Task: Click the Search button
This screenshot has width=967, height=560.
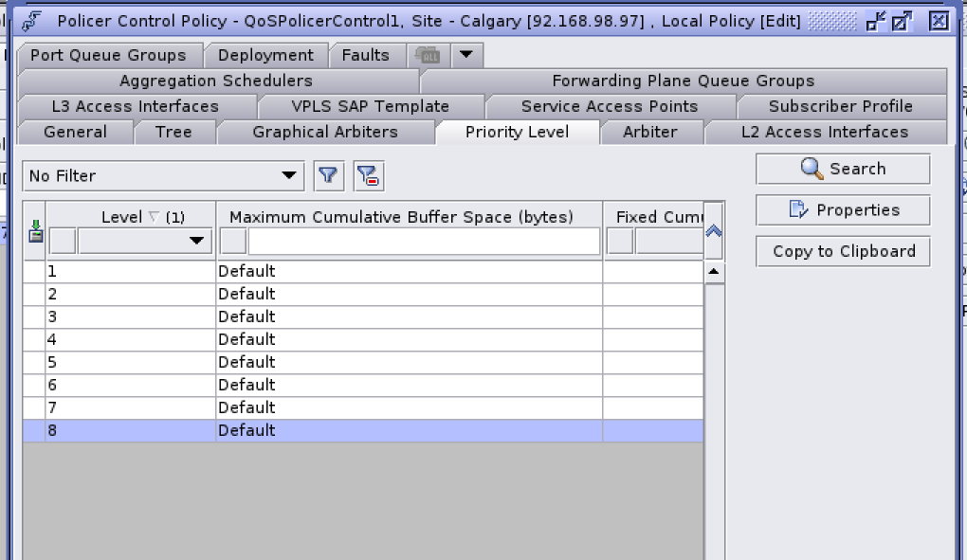Action: (843, 169)
